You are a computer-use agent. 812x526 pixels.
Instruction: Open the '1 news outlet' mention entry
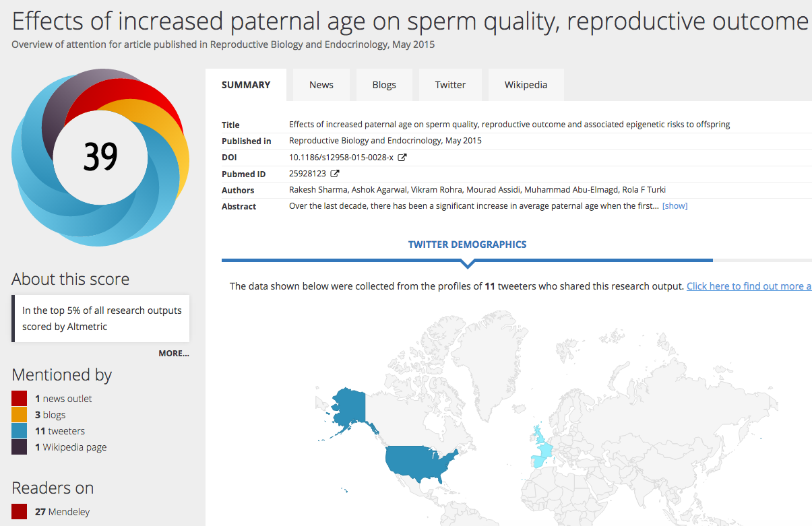coord(63,399)
